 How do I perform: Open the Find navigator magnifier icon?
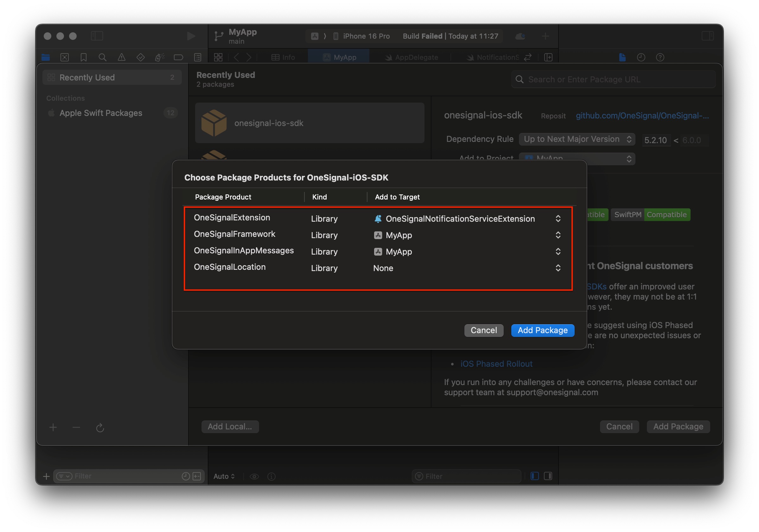pyautogui.click(x=103, y=57)
